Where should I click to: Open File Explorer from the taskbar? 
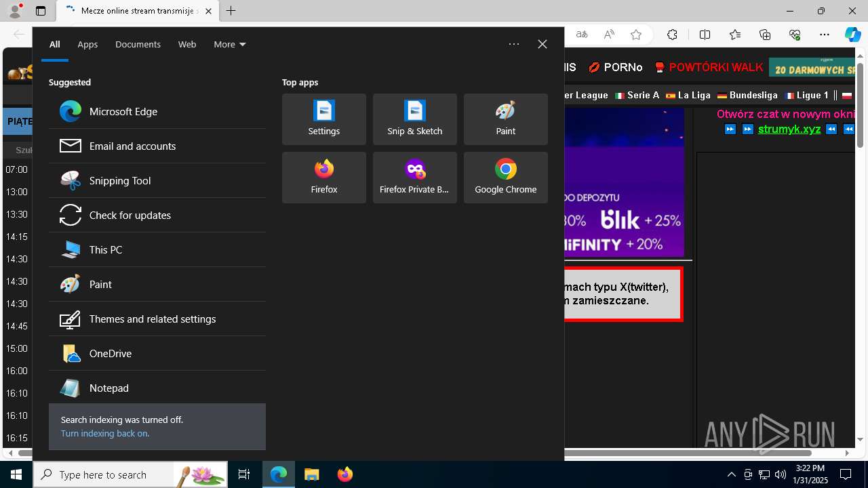click(311, 474)
